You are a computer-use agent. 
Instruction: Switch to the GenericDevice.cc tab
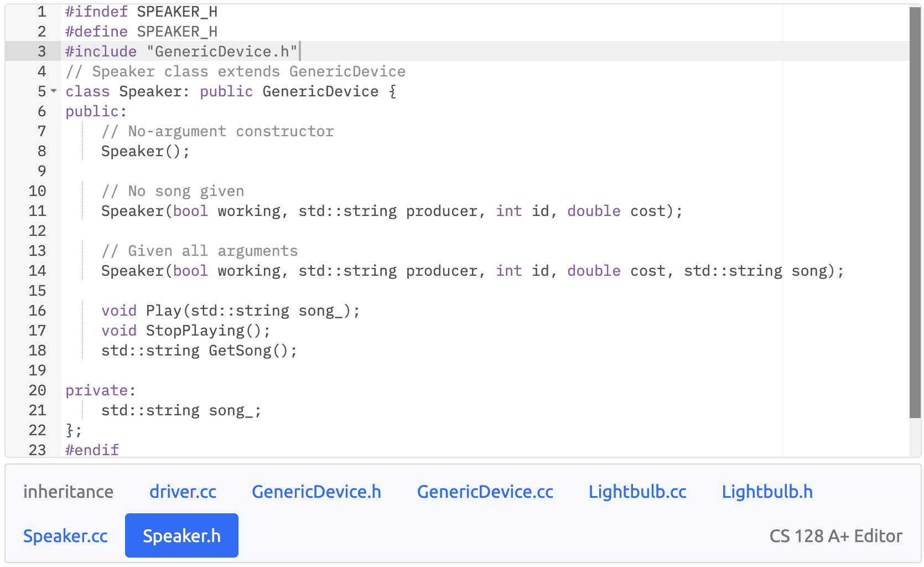tap(485, 491)
